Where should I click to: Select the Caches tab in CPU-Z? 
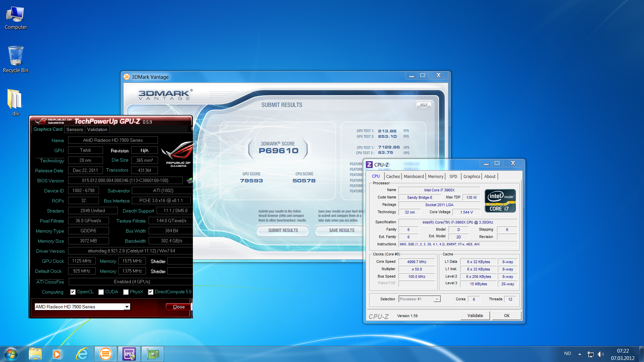[x=393, y=177]
